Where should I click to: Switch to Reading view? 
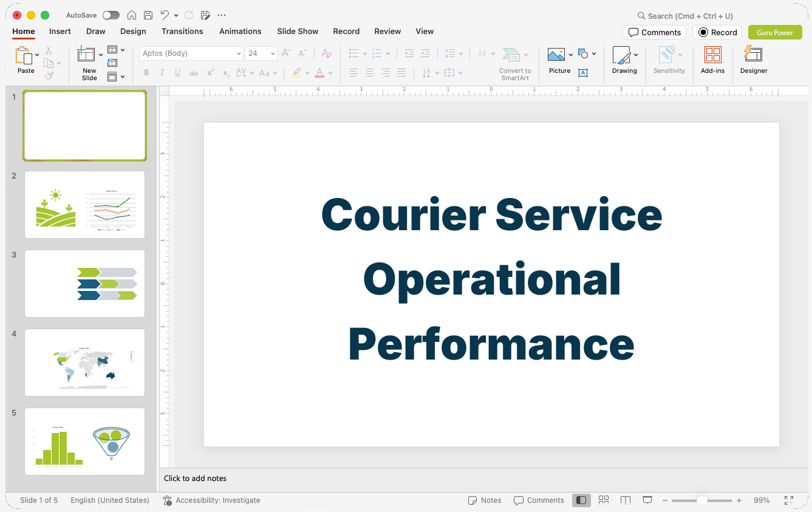click(x=626, y=500)
